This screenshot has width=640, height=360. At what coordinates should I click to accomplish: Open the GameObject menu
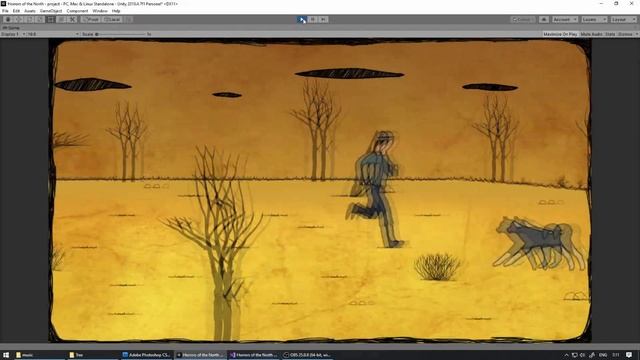coord(51,11)
